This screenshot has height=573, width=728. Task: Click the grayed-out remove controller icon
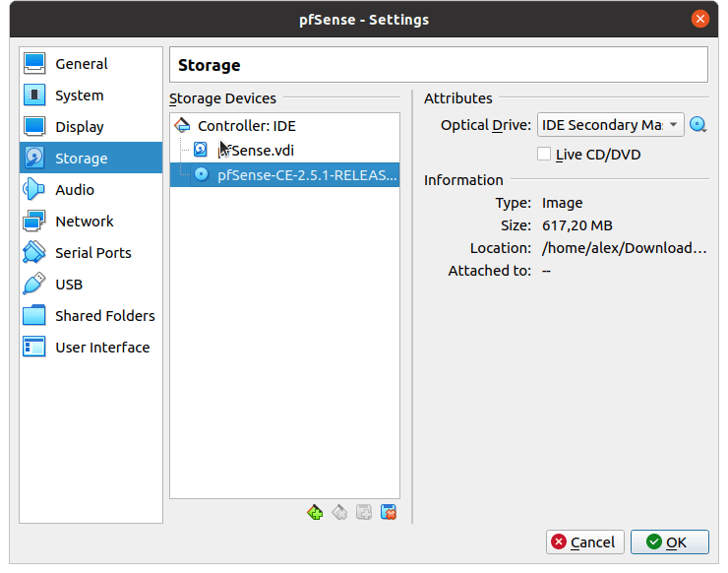pyautogui.click(x=339, y=512)
